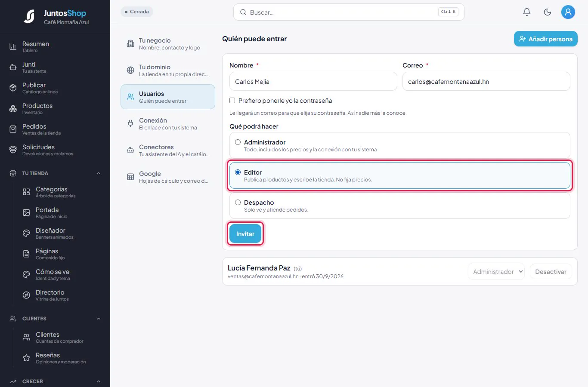This screenshot has height=387, width=588.
Task: Click the Directorio compass icon
Action: pos(26,295)
